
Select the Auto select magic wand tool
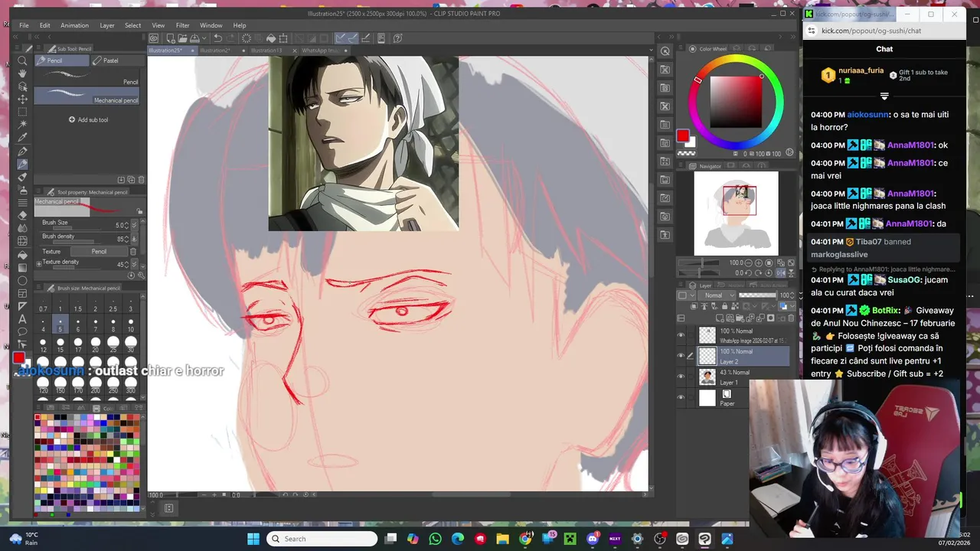(x=22, y=125)
